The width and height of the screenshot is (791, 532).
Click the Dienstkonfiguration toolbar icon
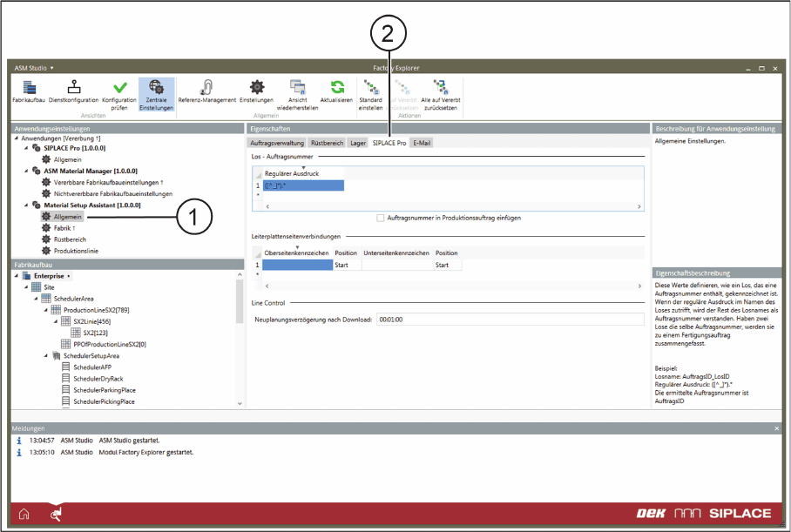[x=74, y=88]
